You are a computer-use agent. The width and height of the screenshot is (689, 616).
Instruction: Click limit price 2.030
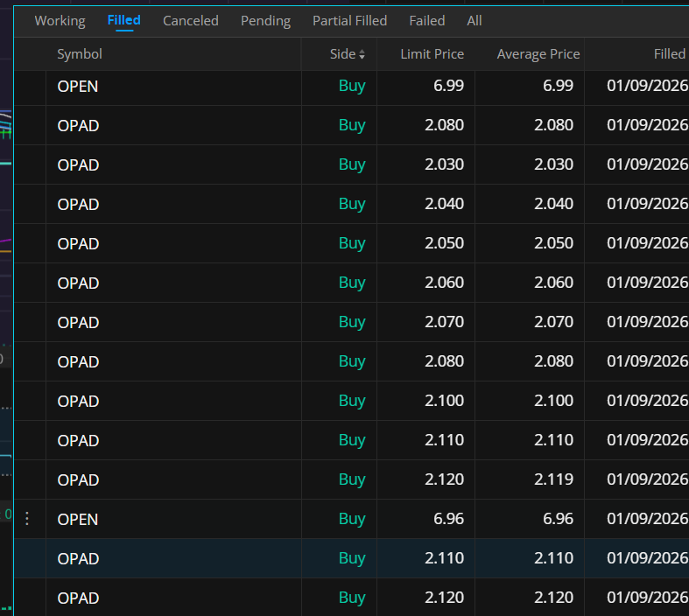444,164
